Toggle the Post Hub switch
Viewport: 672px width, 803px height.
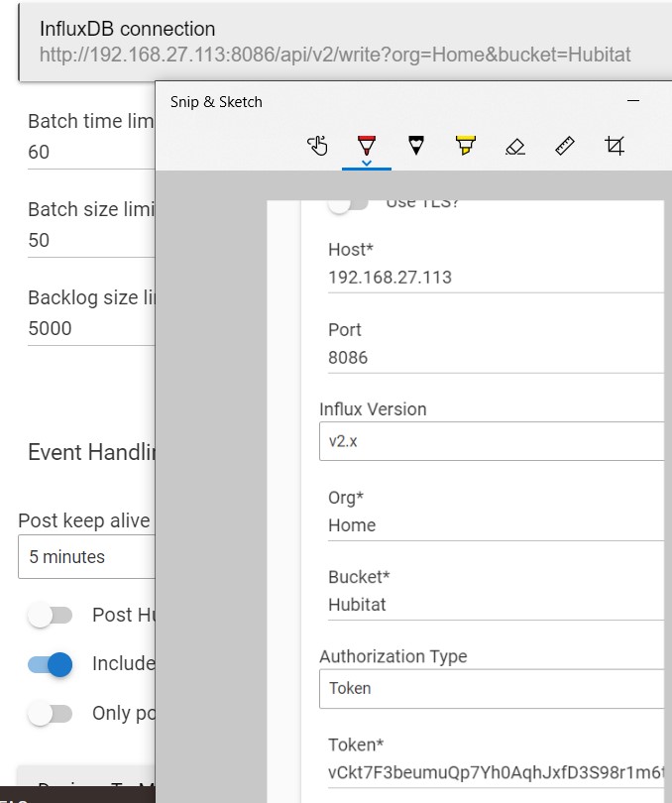point(50,615)
